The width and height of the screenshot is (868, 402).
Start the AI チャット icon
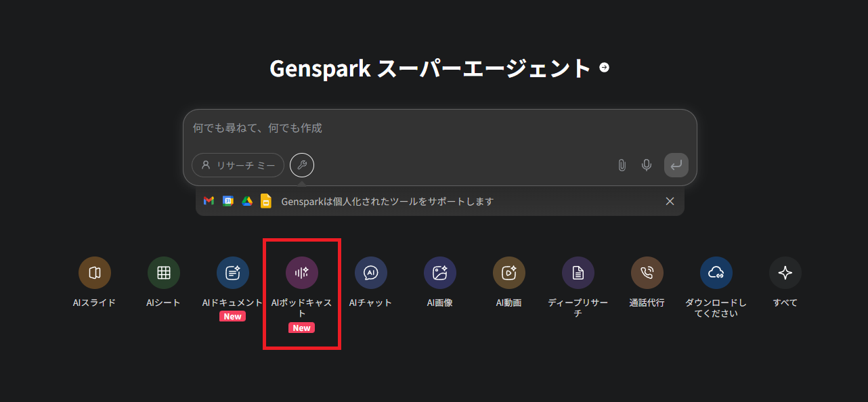(371, 273)
